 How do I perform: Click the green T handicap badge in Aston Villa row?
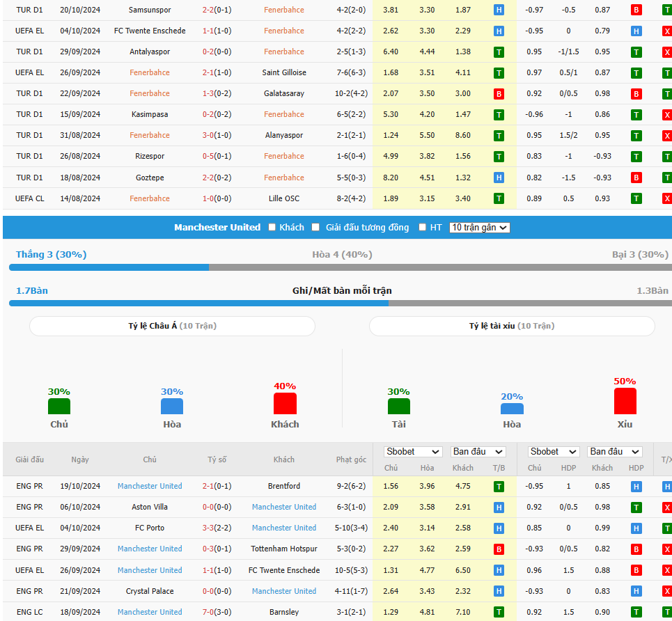pyautogui.click(x=636, y=508)
